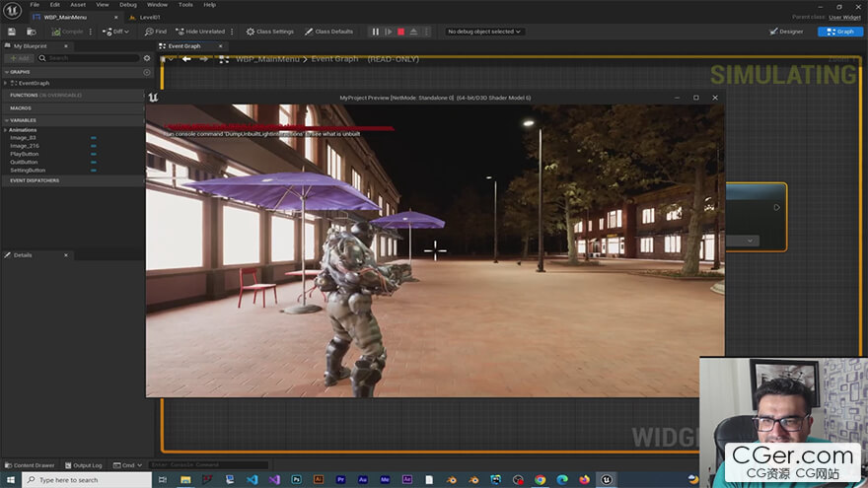Toggle Hide Unrelated nodes
Viewport: 868px width, 488px height.
click(x=200, y=32)
